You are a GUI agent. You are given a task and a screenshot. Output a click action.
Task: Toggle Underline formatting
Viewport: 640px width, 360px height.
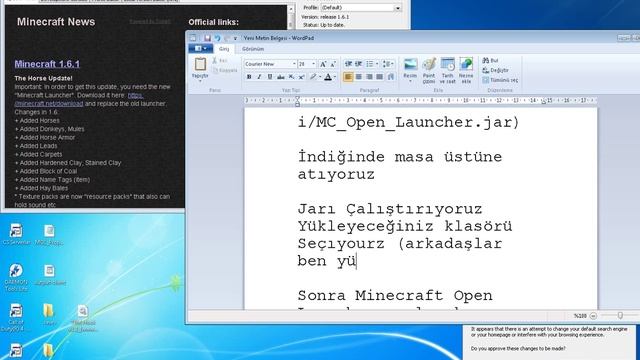pyautogui.click(x=270, y=77)
